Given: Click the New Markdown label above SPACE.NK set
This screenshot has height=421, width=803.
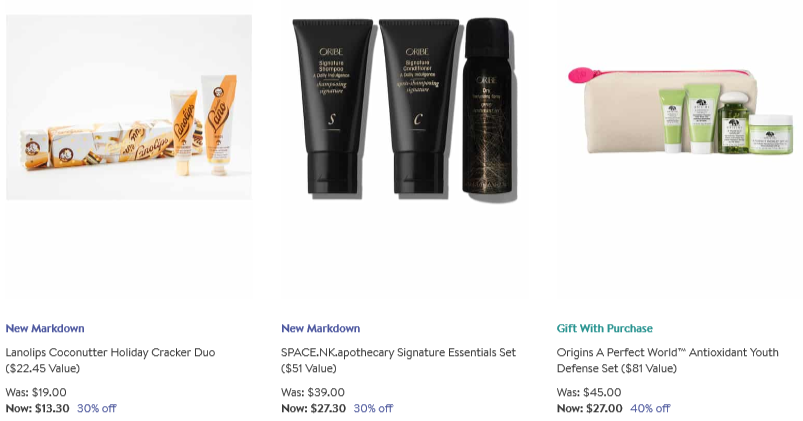Looking at the screenshot, I should click(x=321, y=328).
